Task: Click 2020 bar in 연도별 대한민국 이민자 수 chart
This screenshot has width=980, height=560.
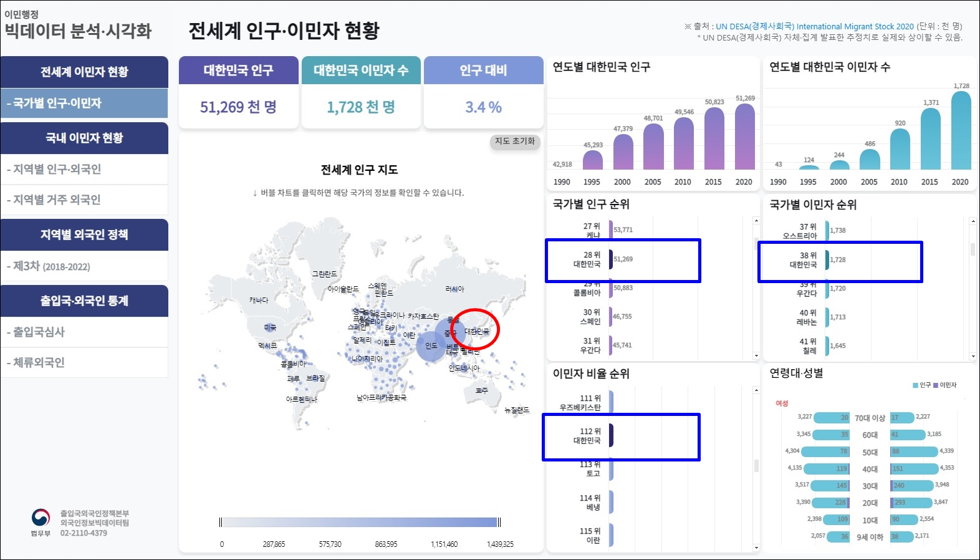Action: 961,130
